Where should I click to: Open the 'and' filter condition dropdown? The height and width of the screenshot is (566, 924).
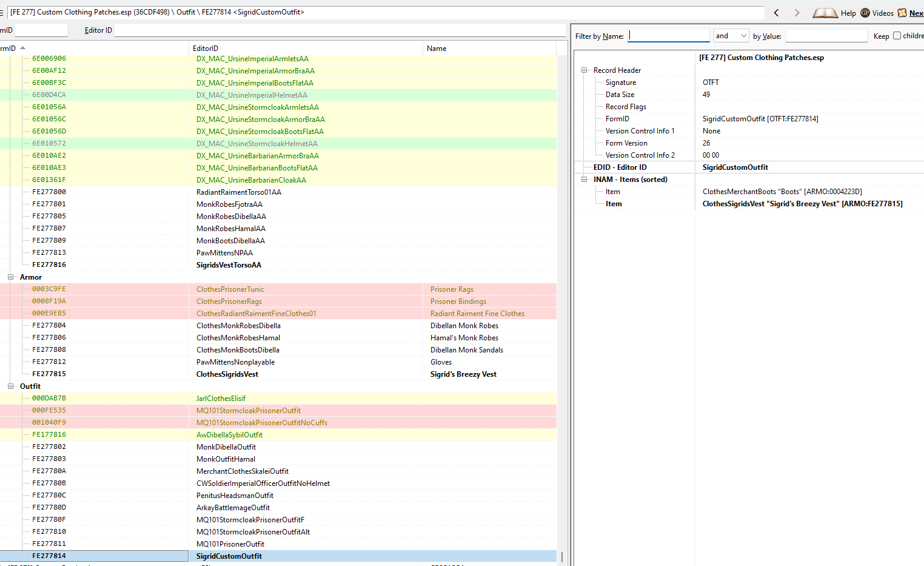click(x=731, y=36)
